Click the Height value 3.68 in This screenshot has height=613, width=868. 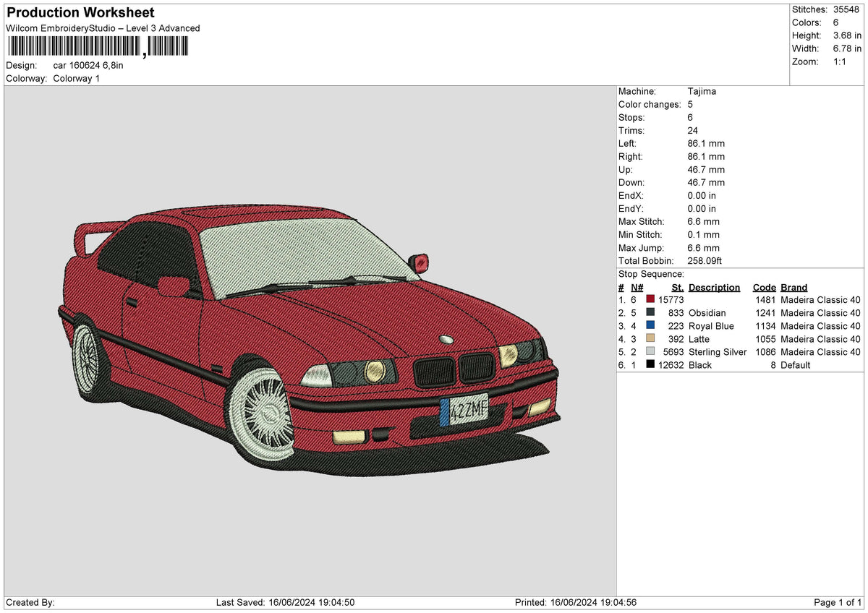[x=847, y=35]
